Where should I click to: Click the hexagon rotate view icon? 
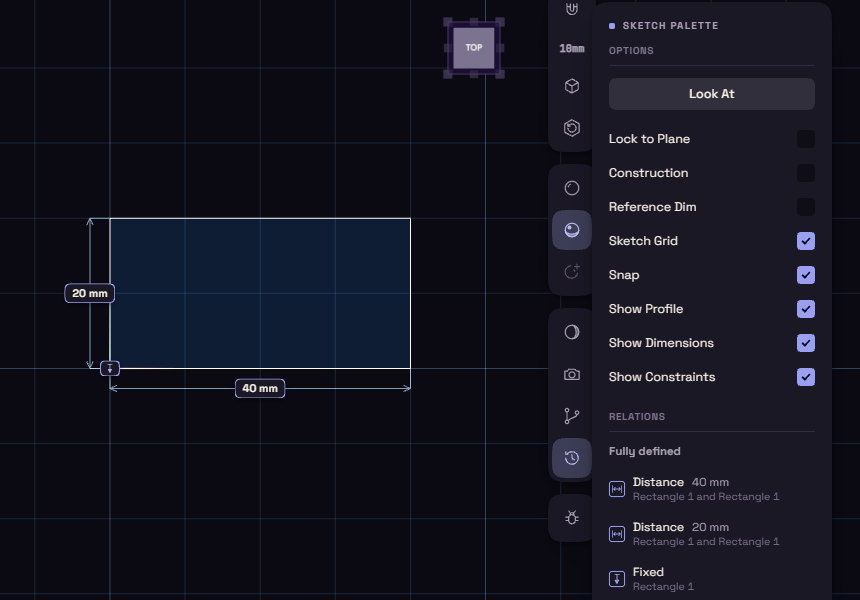tap(572, 128)
